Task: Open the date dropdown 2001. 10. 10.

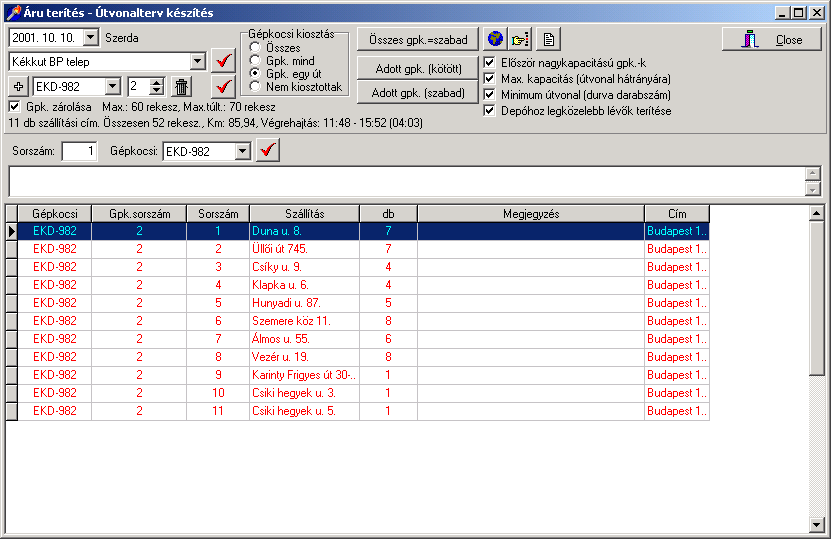Action: pos(91,38)
